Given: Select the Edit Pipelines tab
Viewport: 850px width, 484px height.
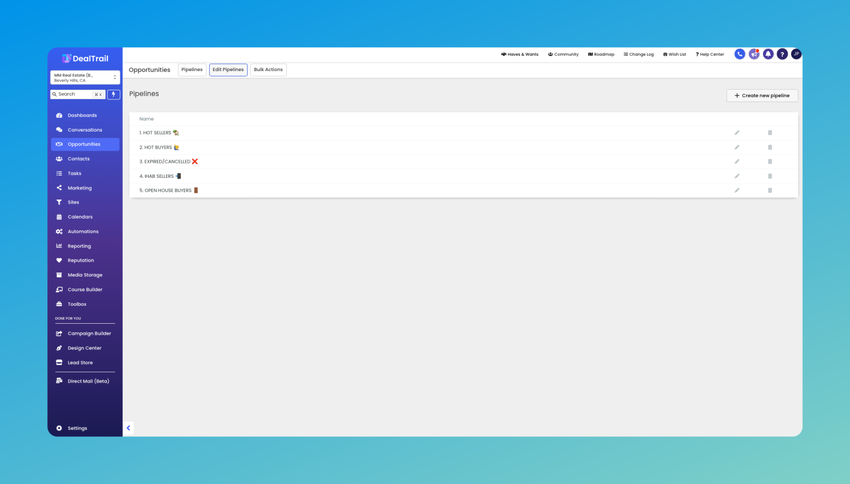Looking at the screenshot, I should tap(228, 69).
